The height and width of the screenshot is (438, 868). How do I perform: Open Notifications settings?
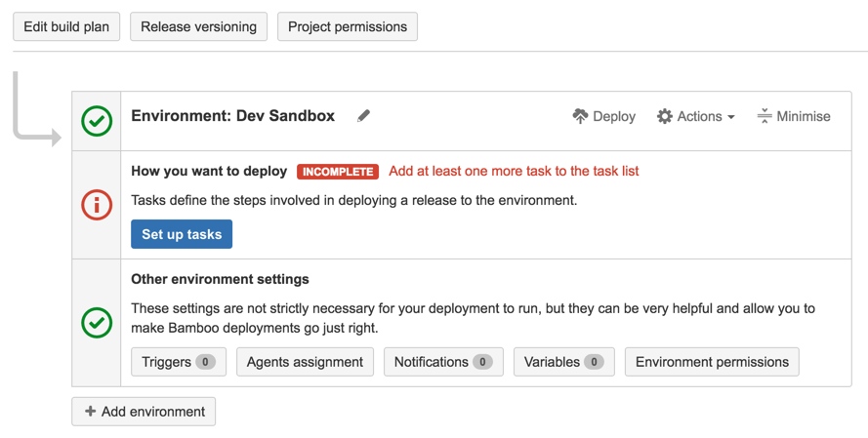coord(443,362)
